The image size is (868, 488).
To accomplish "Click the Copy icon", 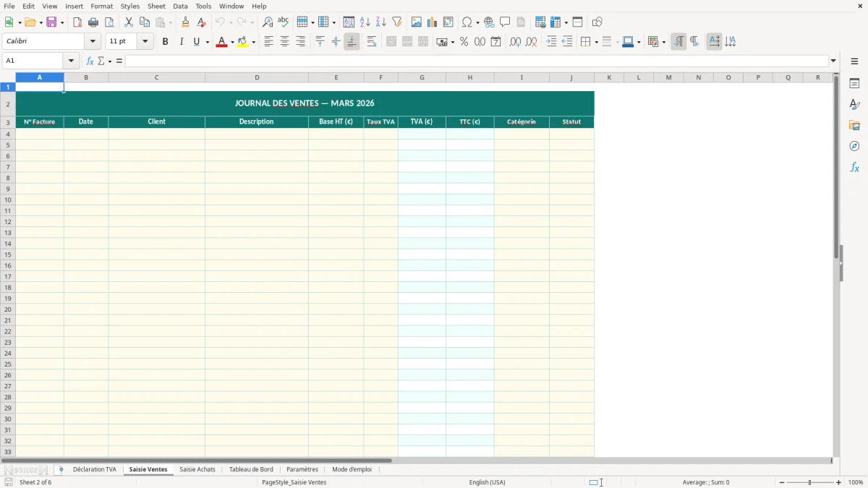I will point(145,22).
